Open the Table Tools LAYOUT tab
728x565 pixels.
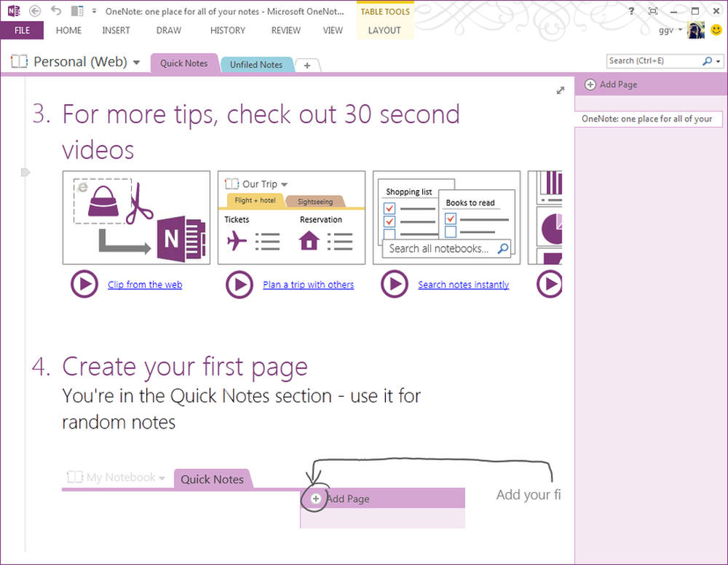(x=384, y=31)
